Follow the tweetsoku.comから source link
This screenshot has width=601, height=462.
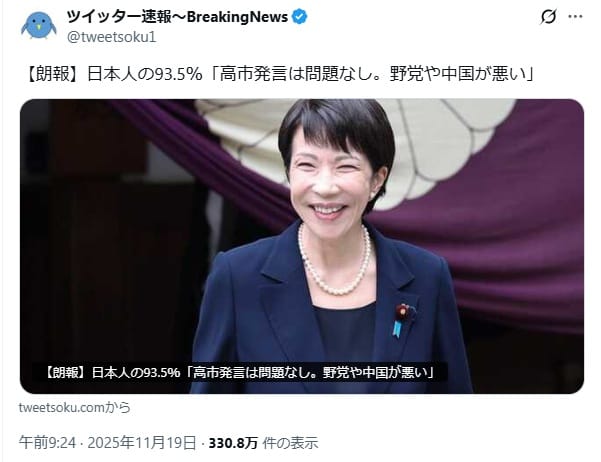click(75, 407)
